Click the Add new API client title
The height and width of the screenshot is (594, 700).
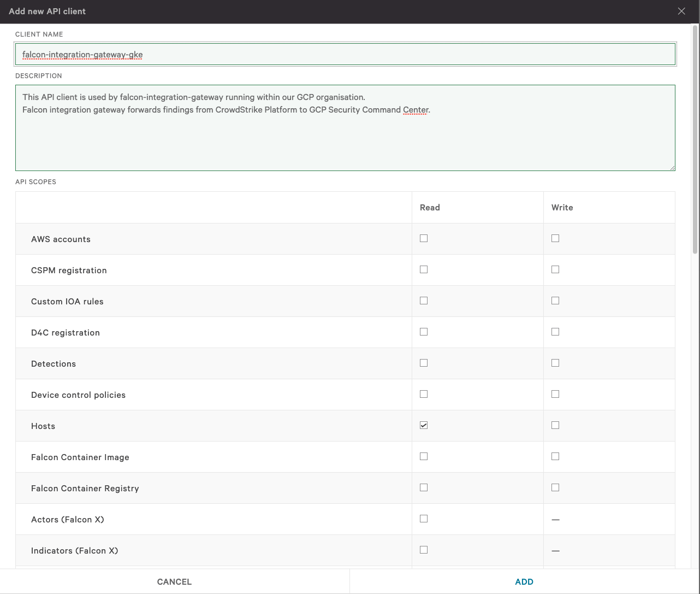pos(47,11)
